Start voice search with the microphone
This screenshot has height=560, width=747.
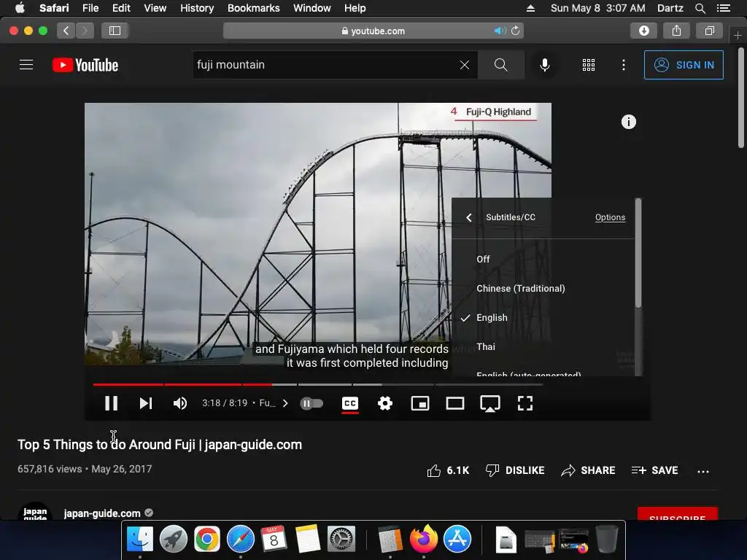pos(544,65)
